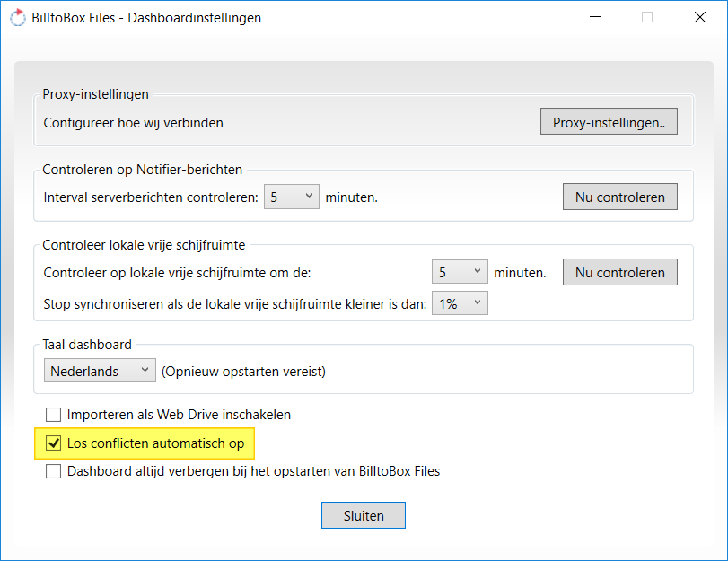The width and height of the screenshot is (728, 561).
Task: Click the 'Taal dashboard' group heading
Action: tap(87, 345)
